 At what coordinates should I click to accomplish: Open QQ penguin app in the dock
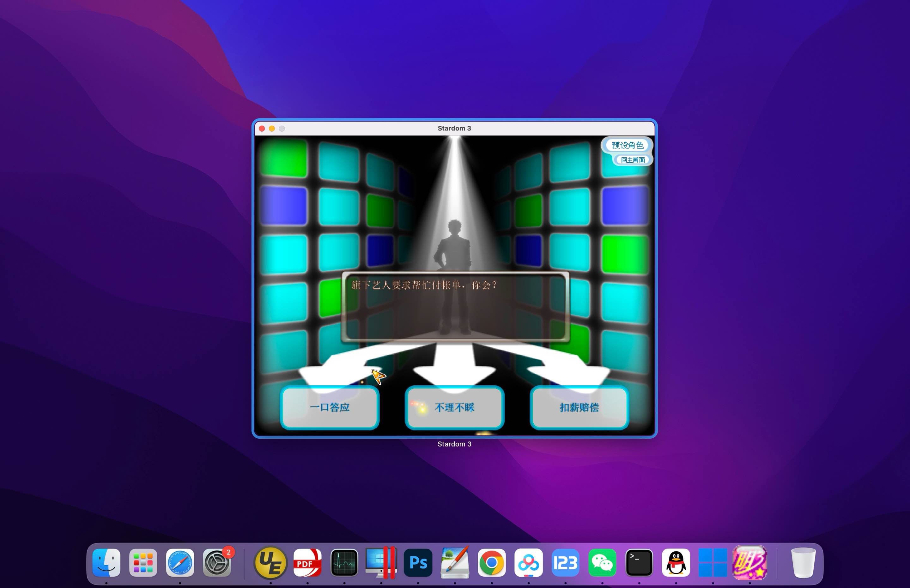676,562
